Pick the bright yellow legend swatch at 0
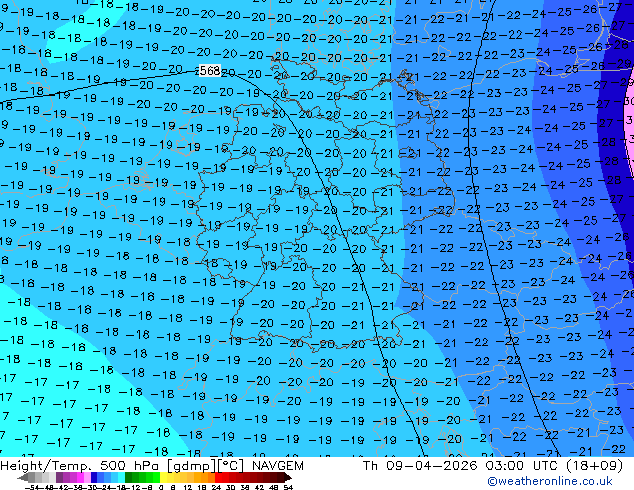The height and width of the screenshot is (490, 634). point(163,477)
